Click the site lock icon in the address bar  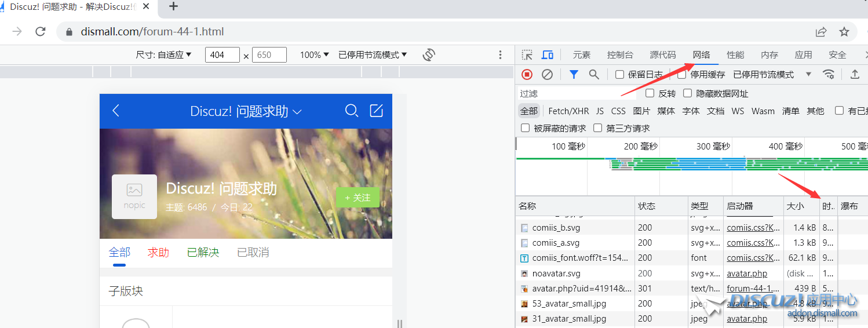click(x=69, y=32)
